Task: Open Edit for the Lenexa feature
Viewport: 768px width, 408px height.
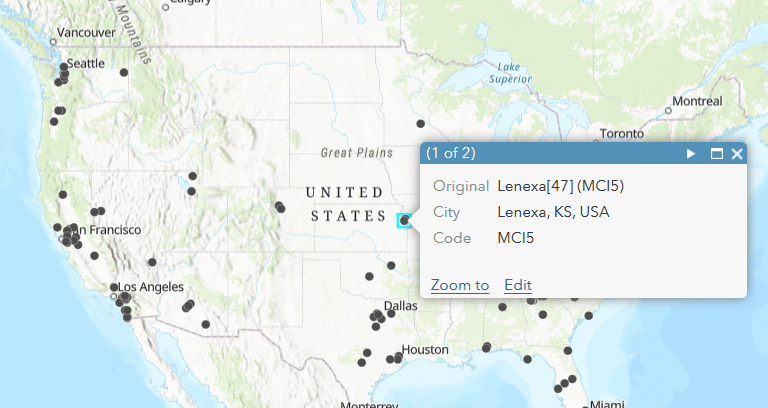Action: [518, 285]
